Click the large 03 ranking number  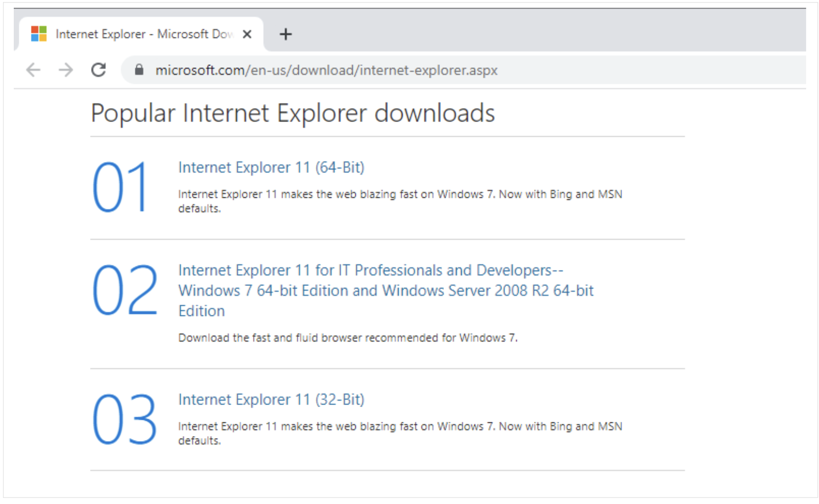[125, 419]
